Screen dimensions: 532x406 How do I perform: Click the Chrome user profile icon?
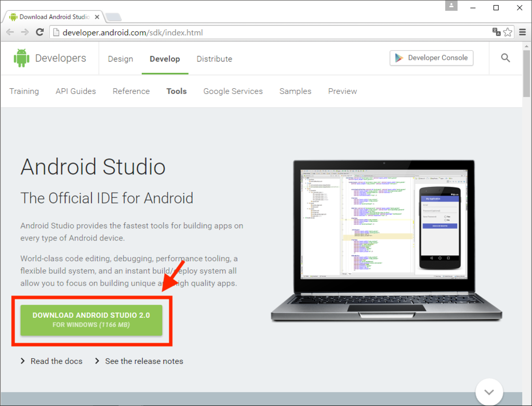(x=451, y=5)
